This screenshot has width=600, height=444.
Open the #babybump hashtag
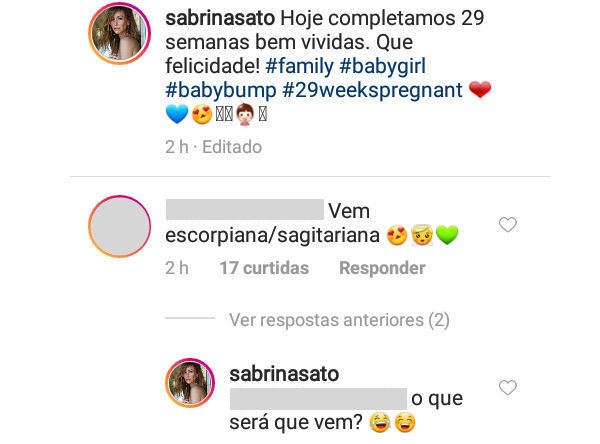pyautogui.click(x=221, y=90)
